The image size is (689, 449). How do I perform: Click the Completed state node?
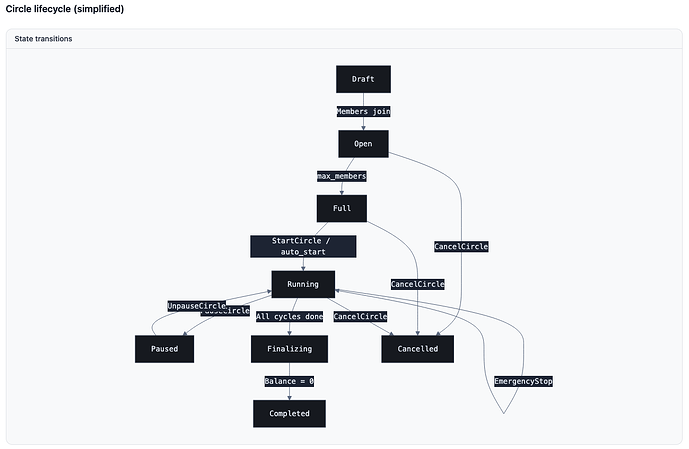[289, 413]
